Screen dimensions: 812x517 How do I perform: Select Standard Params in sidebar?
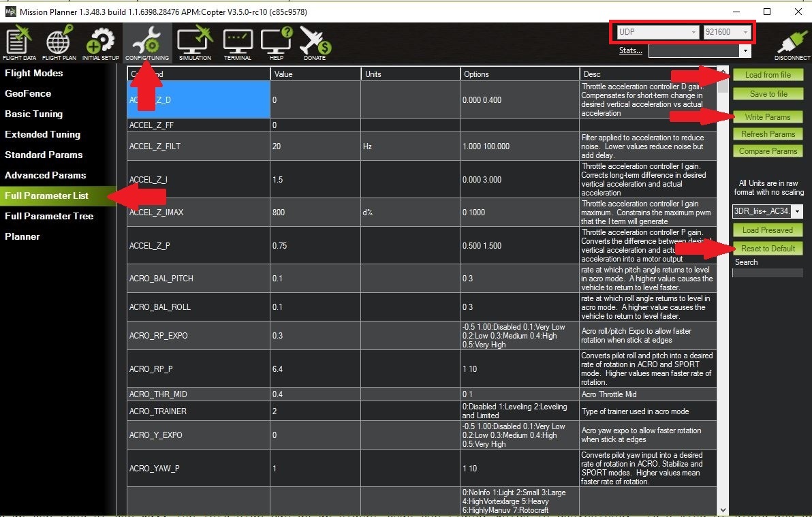pos(43,155)
